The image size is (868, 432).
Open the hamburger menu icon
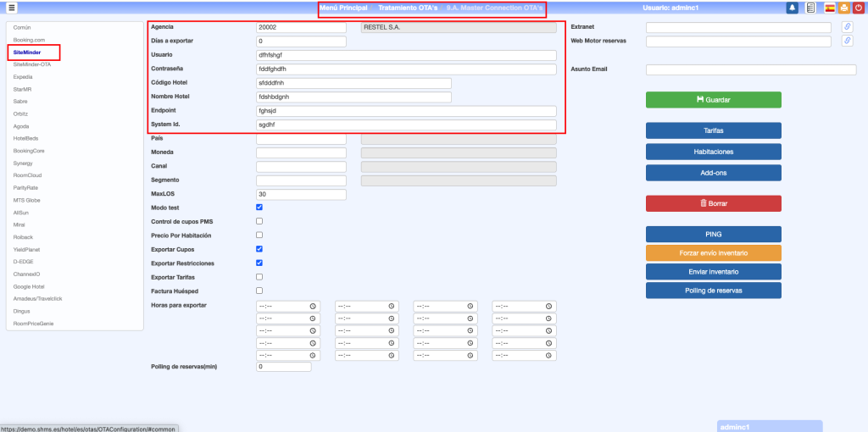point(12,8)
